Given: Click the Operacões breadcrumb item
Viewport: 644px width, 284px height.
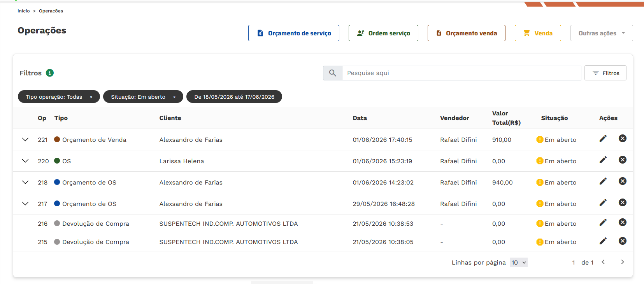Looking at the screenshot, I should 51,11.
